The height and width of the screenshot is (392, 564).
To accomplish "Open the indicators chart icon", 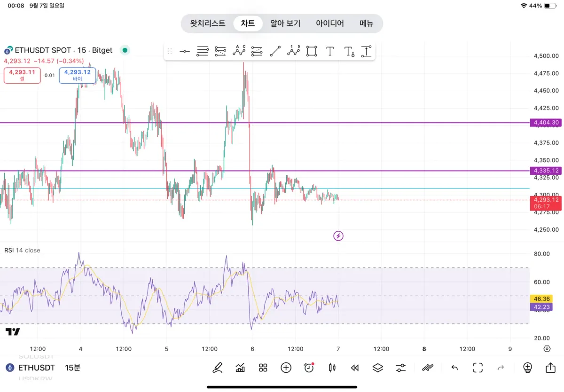I will pos(240,368).
